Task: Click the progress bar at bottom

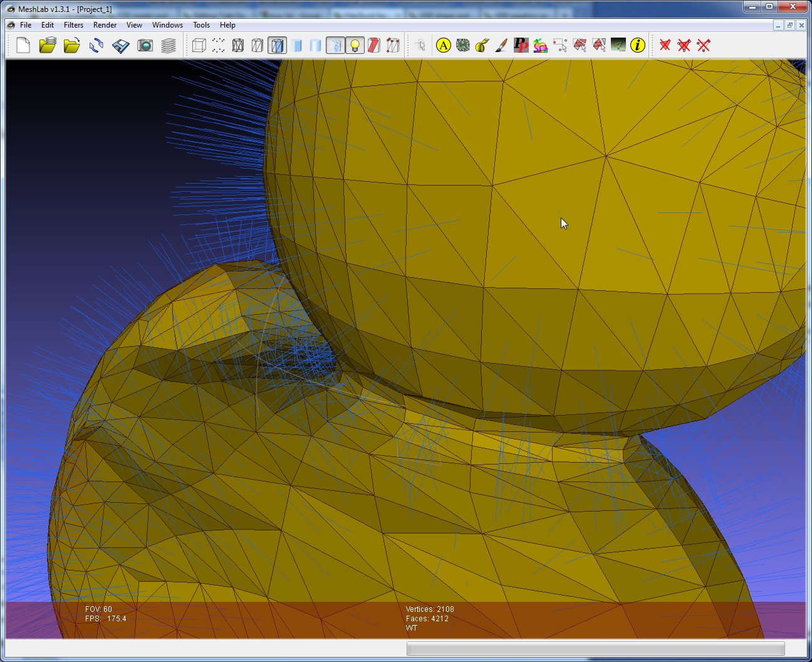Action: (595, 648)
